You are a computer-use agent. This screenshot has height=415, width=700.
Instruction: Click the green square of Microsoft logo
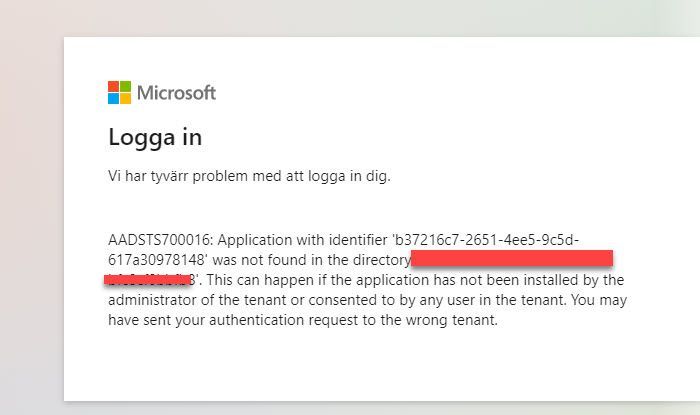click(x=125, y=87)
